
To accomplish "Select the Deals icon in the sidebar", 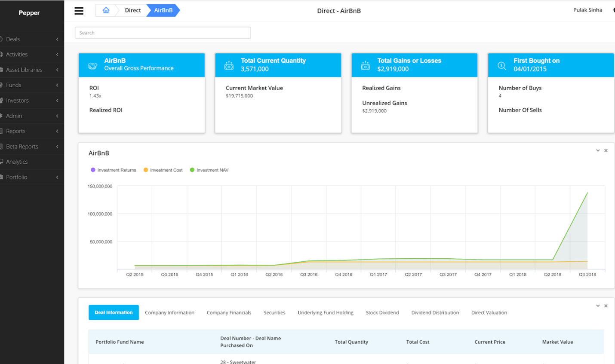I will [2, 39].
